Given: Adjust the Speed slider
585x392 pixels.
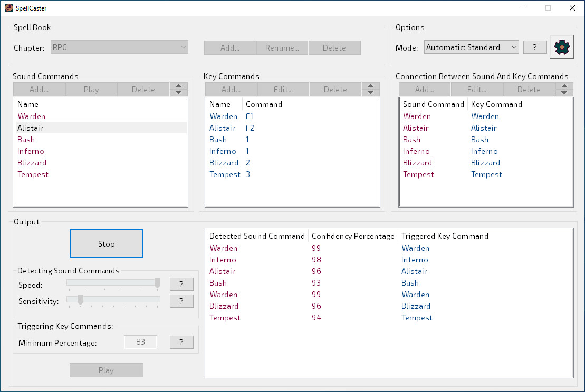Looking at the screenshot, I should tap(157, 283).
